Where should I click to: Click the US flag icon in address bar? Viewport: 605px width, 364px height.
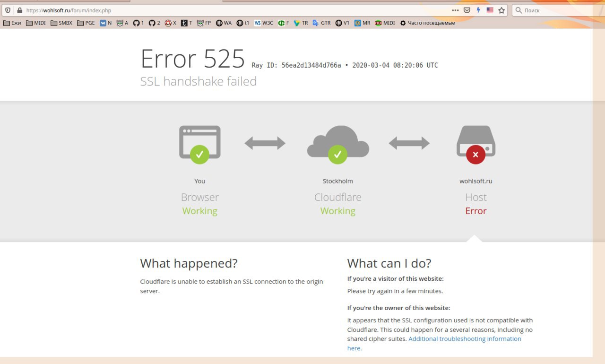tap(490, 10)
